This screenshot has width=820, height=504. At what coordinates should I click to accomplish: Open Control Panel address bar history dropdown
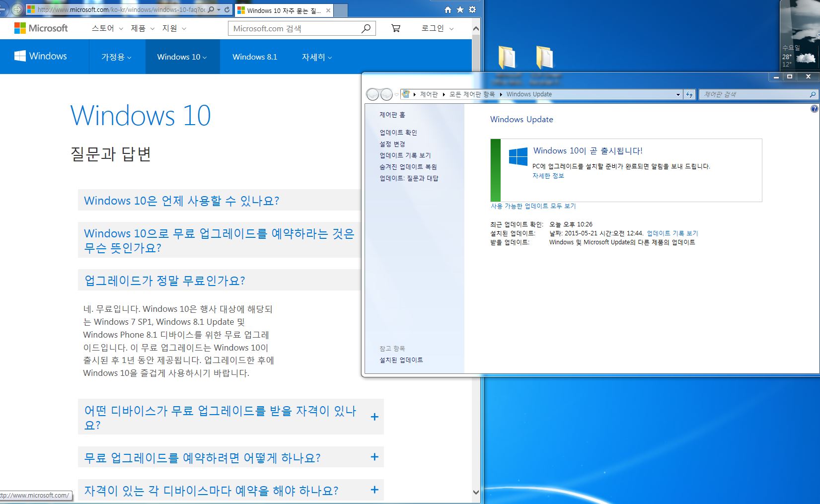(678, 94)
